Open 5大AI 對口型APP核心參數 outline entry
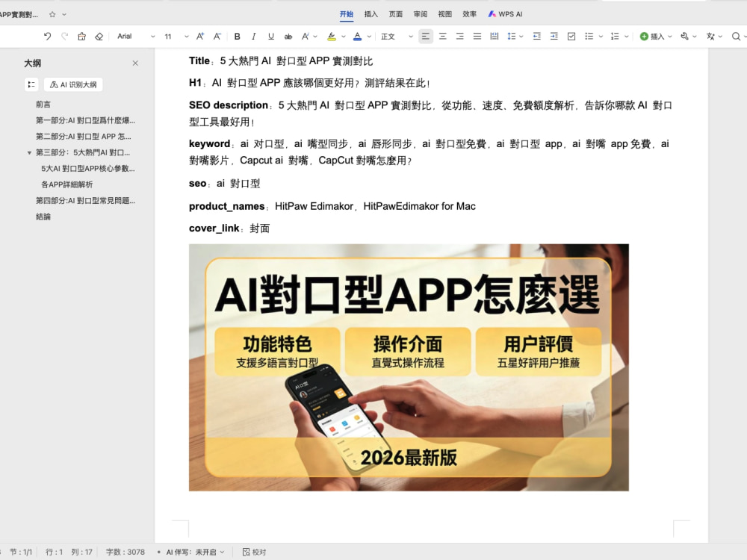 click(x=87, y=169)
